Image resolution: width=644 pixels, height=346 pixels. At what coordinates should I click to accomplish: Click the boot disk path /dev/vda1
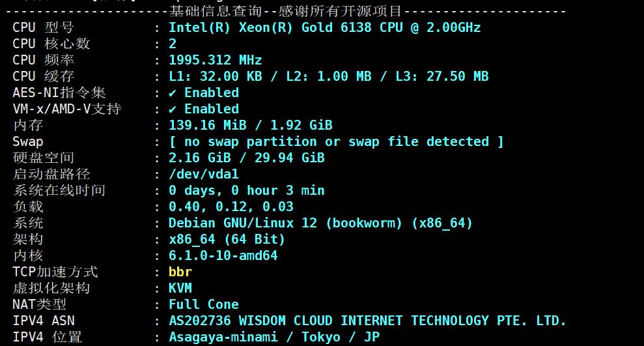[203, 174]
